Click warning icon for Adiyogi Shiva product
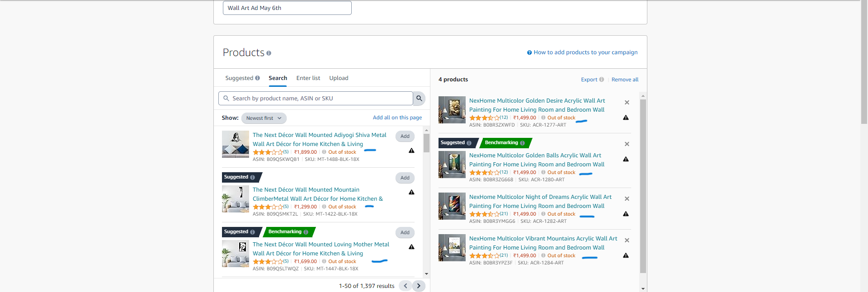Screen dimensions: 868x292 click(411, 151)
